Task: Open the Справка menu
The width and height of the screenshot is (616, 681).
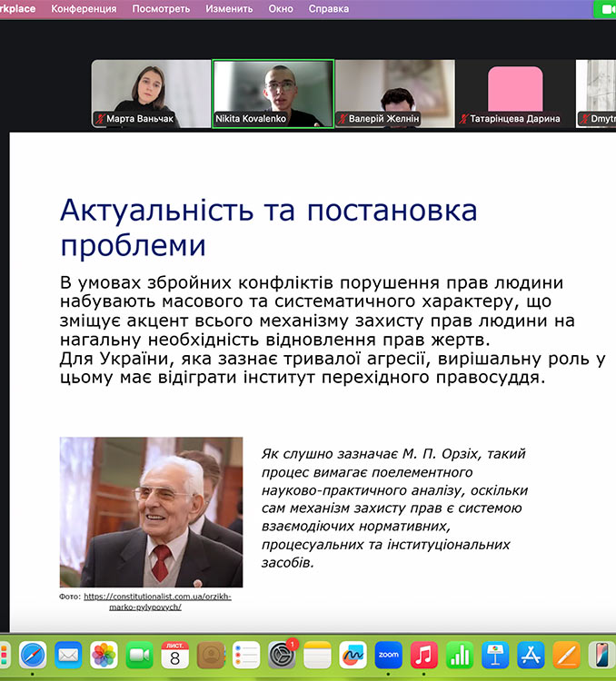Action: 328,9
